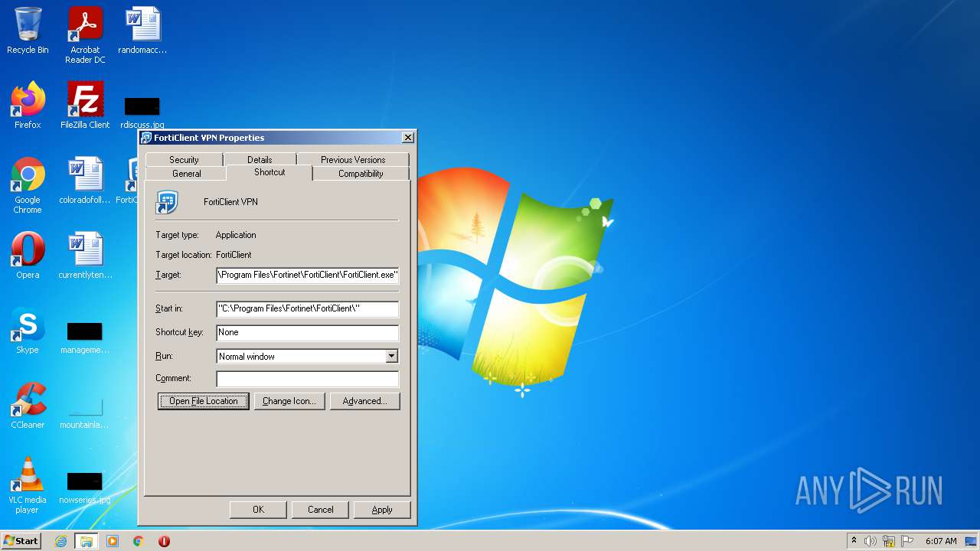Select the manageme desktop file
This screenshot has width=980, height=551.
tap(85, 337)
